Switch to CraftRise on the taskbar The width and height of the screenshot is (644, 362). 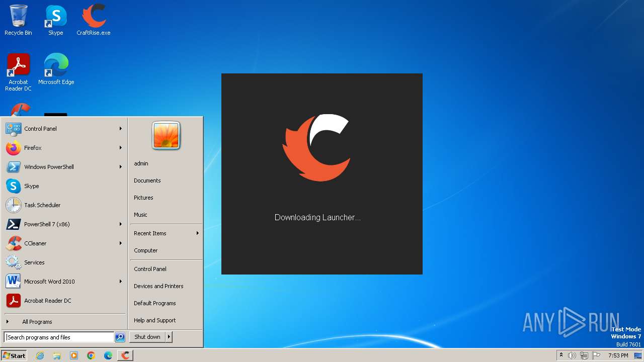click(x=125, y=355)
